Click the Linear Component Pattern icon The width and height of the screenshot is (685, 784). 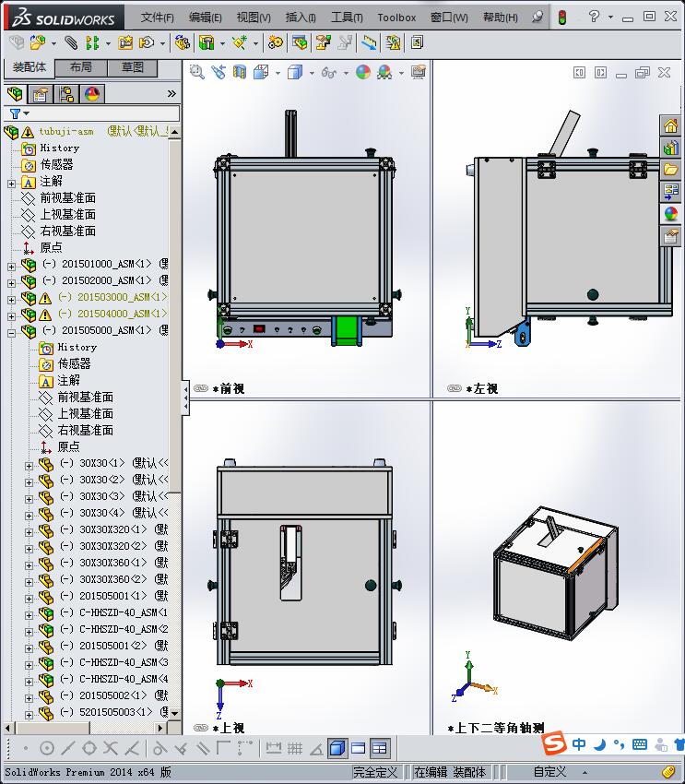click(x=92, y=43)
